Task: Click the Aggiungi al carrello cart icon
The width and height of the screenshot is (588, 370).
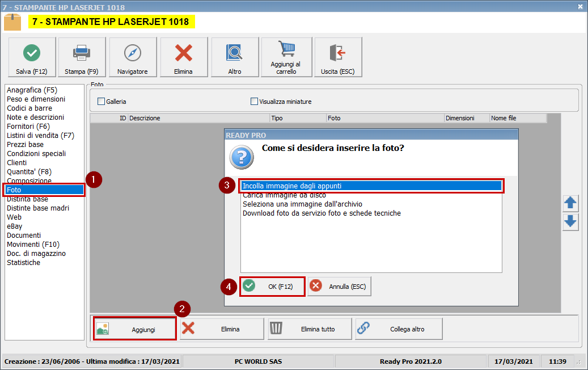Action: [286, 48]
